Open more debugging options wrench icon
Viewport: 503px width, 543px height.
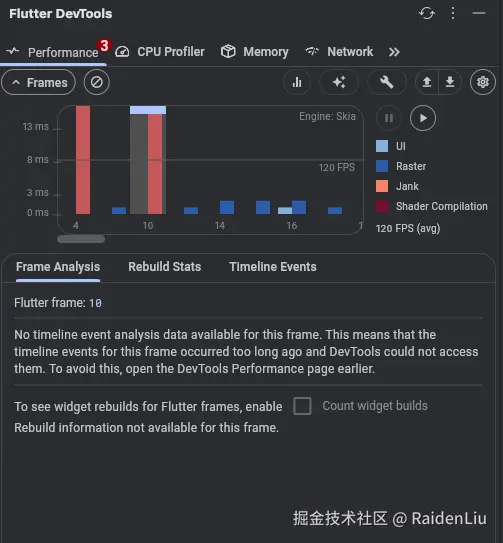coord(387,82)
